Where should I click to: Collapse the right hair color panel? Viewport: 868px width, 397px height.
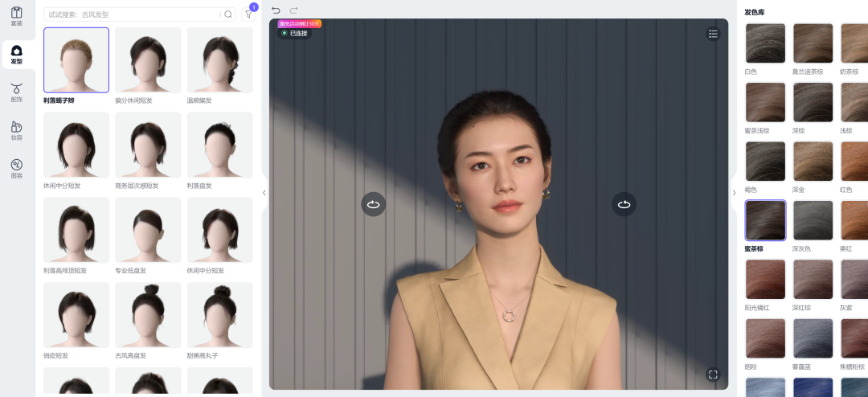pos(734,193)
